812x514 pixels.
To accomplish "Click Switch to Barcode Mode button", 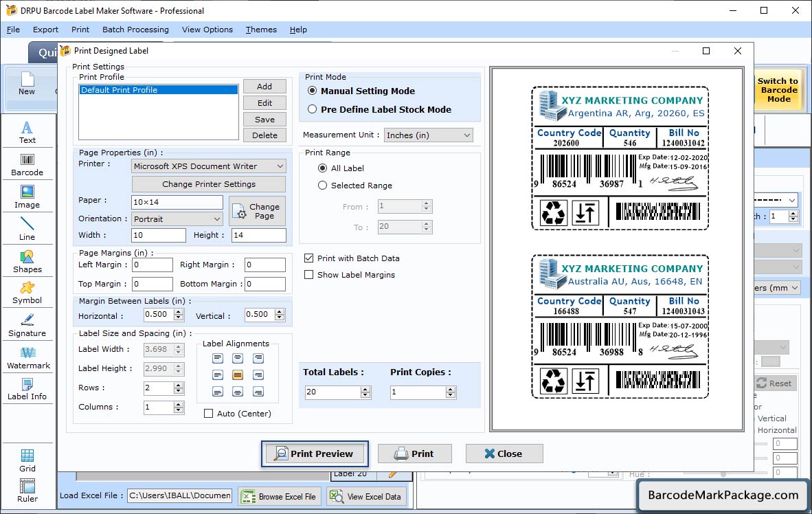I will point(778,90).
